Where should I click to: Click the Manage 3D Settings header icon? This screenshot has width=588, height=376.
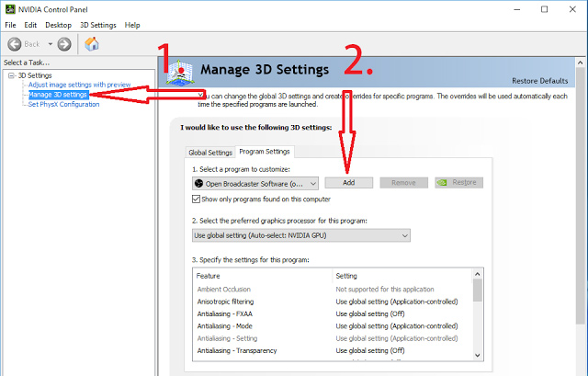coord(181,70)
